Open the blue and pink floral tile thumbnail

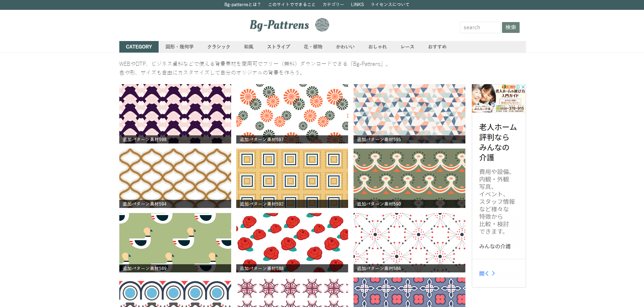409,292
